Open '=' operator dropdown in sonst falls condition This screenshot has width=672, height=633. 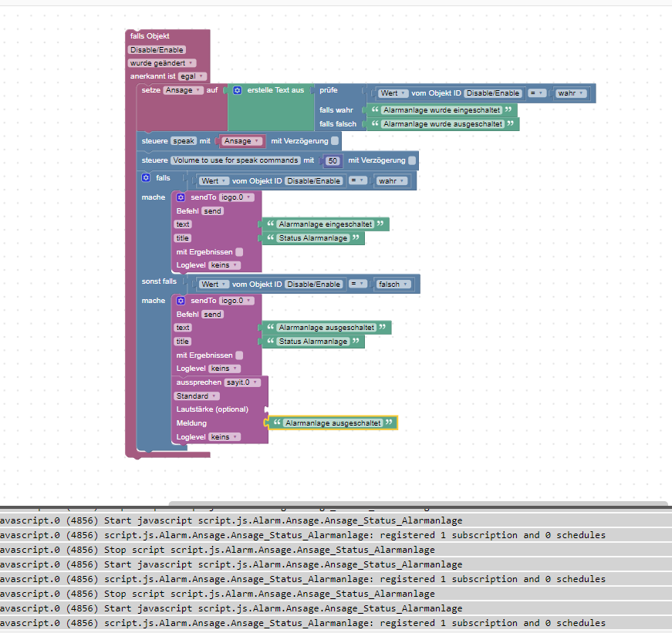357,284
